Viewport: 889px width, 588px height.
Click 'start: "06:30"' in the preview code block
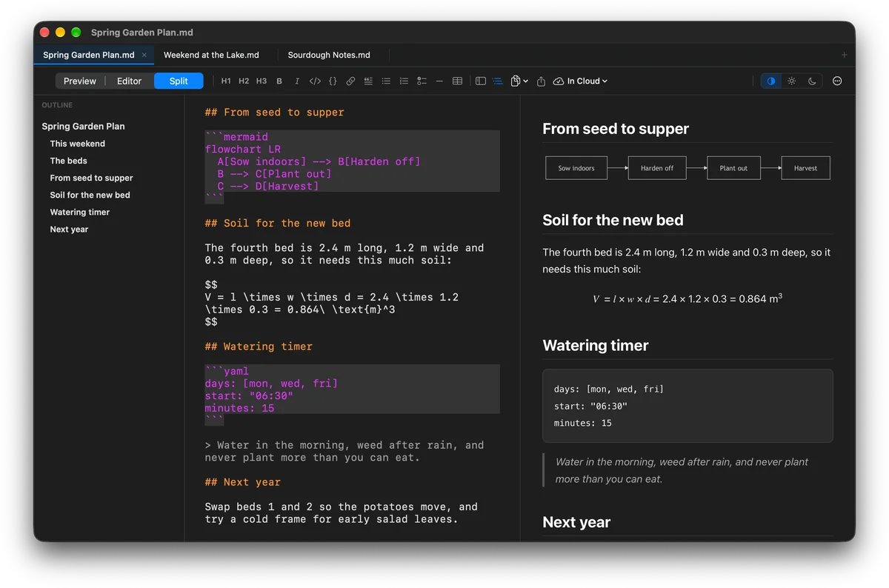point(590,406)
